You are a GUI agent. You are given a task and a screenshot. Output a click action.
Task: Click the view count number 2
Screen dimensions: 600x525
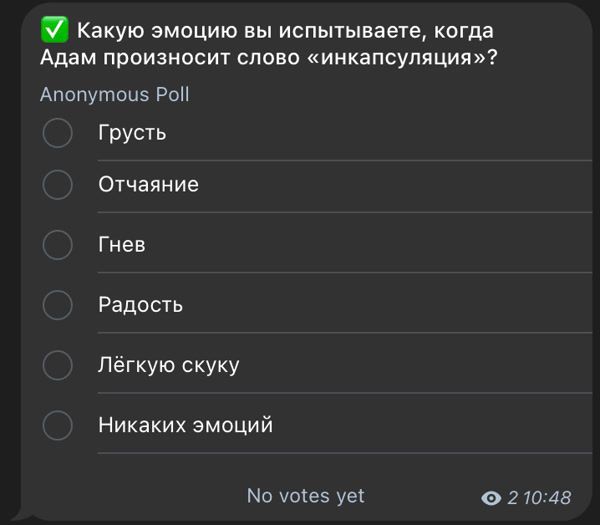pyautogui.click(x=513, y=498)
